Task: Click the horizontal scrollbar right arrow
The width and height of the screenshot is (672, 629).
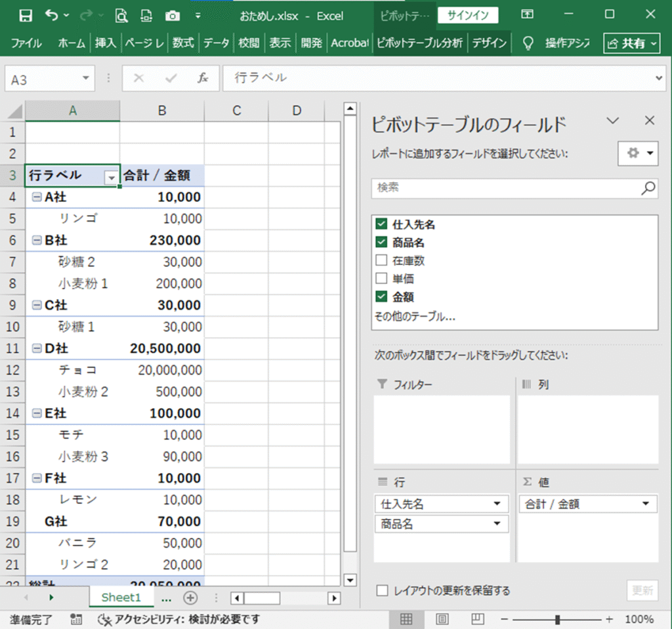Action: click(x=334, y=598)
